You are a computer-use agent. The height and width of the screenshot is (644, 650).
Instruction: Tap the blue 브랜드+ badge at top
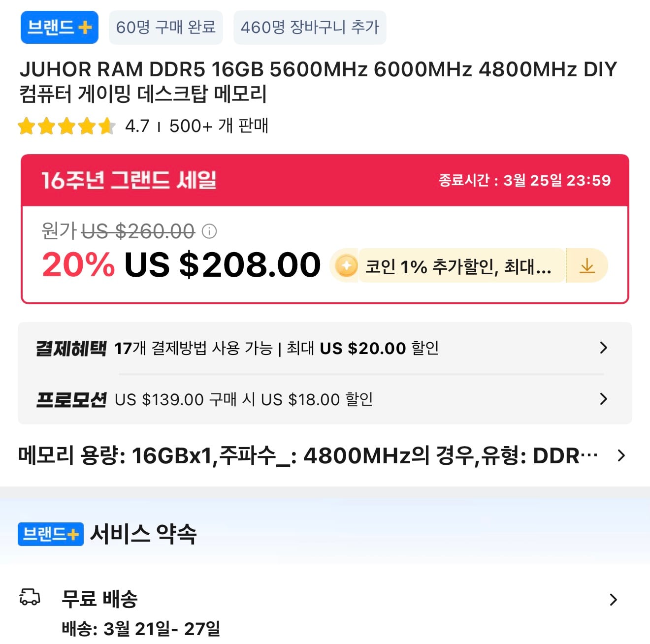tap(59, 28)
